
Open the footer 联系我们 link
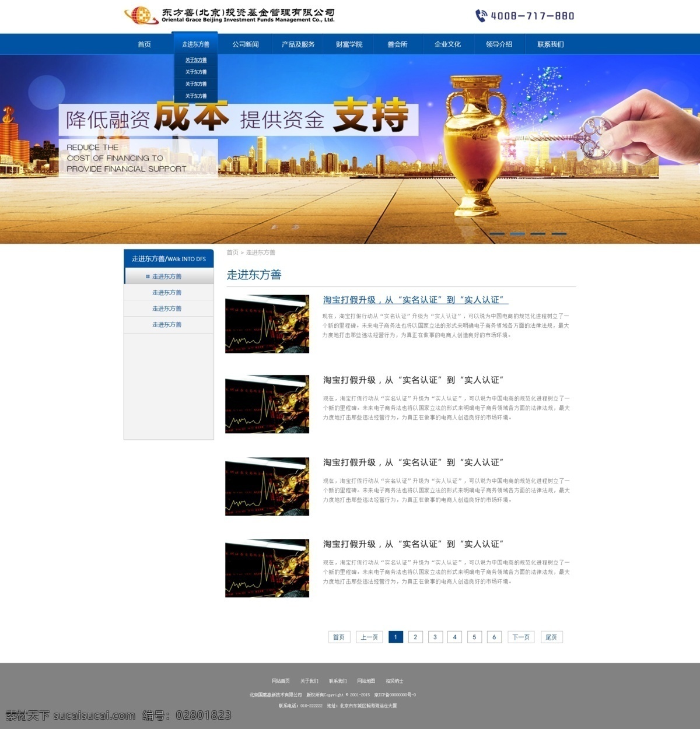[x=338, y=681]
